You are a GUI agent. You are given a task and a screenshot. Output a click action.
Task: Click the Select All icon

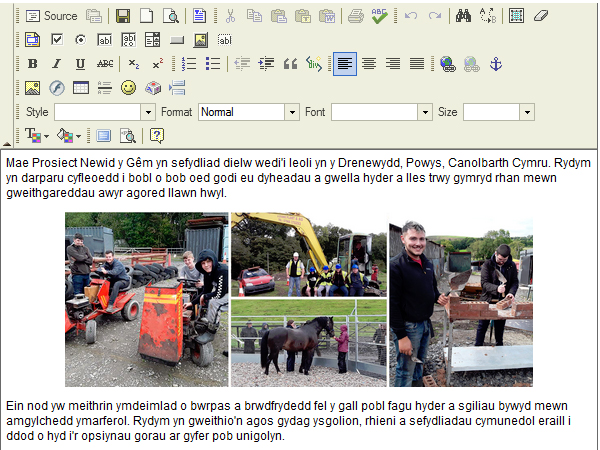pyautogui.click(x=516, y=16)
